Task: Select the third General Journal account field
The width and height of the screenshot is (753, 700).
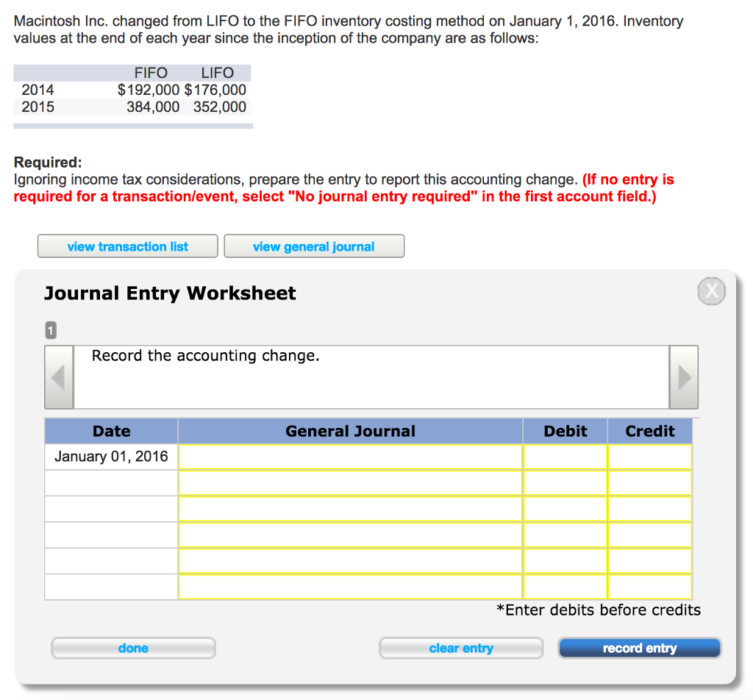Action: (350, 508)
